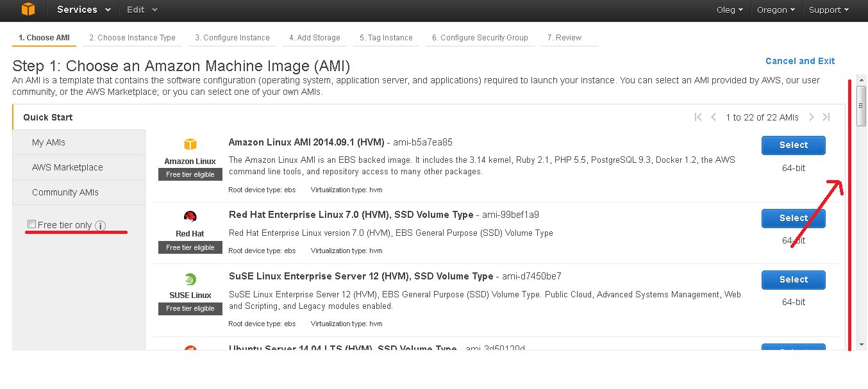The image size is (868, 389).
Task: Open the Oleg account dropdown
Action: click(730, 10)
